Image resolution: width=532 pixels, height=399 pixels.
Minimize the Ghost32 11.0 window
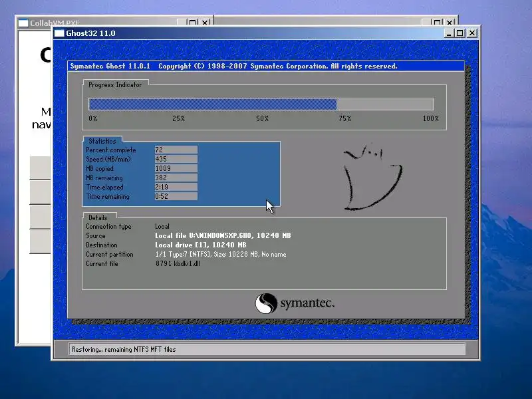point(449,33)
